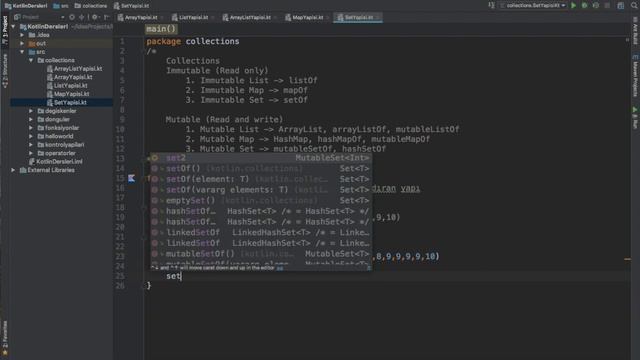Expand External Libraries node
The width and height of the screenshot is (640, 360).
click(13, 170)
